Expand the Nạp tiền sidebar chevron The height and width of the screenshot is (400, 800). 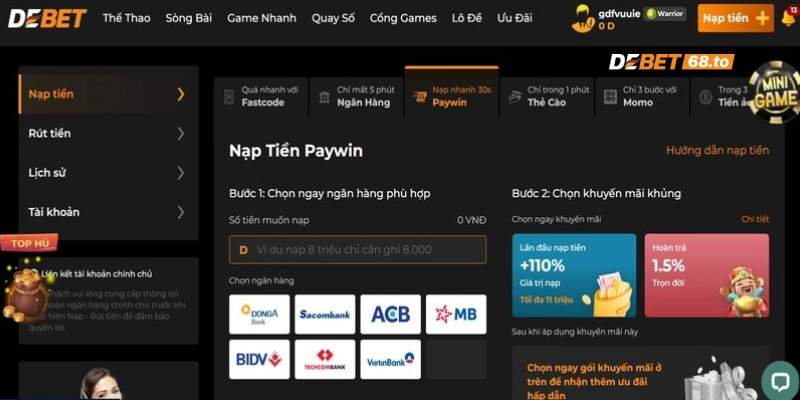(x=181, y=94)
